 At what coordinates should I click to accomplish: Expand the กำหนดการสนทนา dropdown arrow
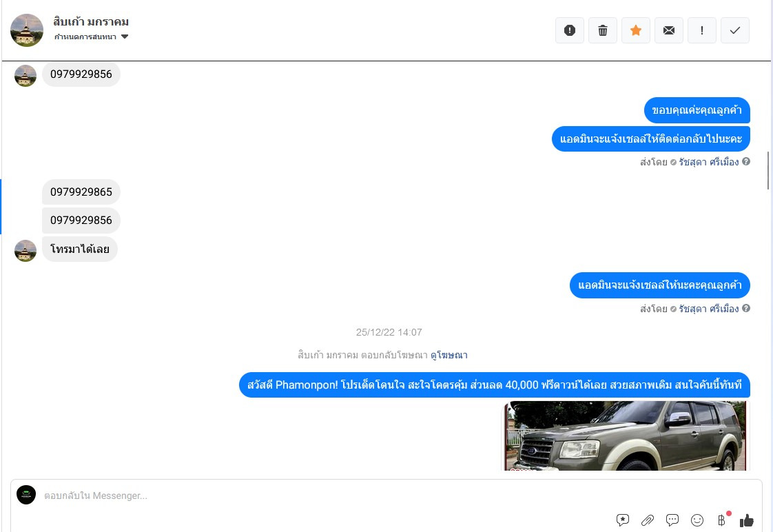(125, 37)
